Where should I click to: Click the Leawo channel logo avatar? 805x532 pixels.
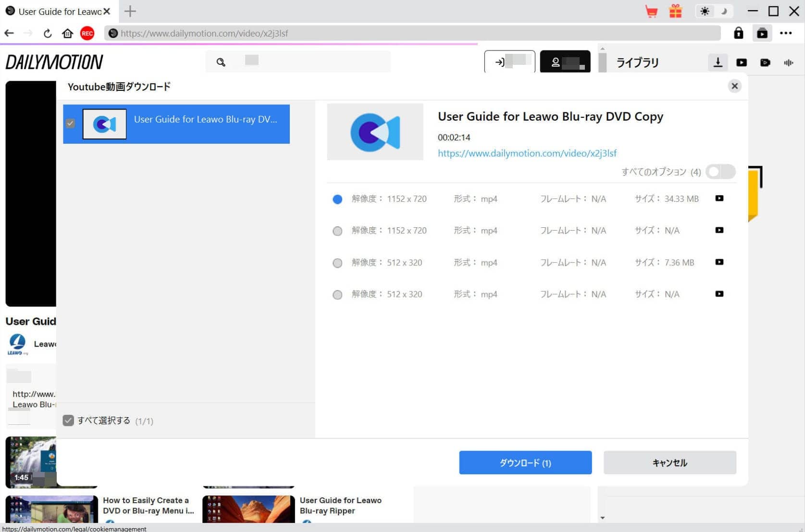click(x=17, y=344)
